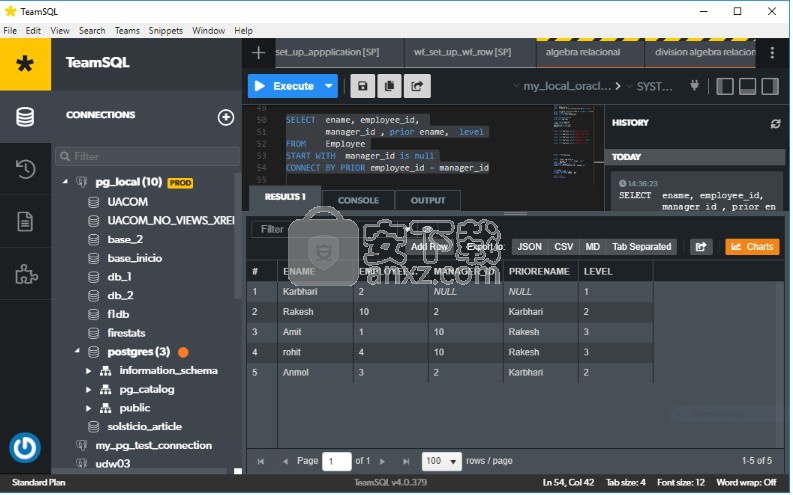Go to the previous results page

[285, 462]
